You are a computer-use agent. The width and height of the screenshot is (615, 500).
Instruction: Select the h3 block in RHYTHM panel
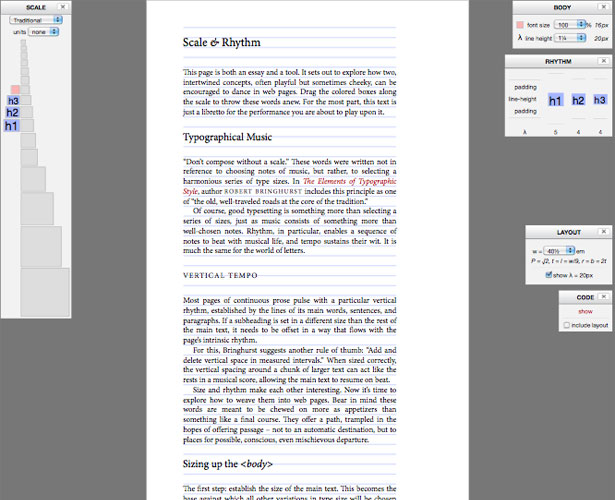600,100
